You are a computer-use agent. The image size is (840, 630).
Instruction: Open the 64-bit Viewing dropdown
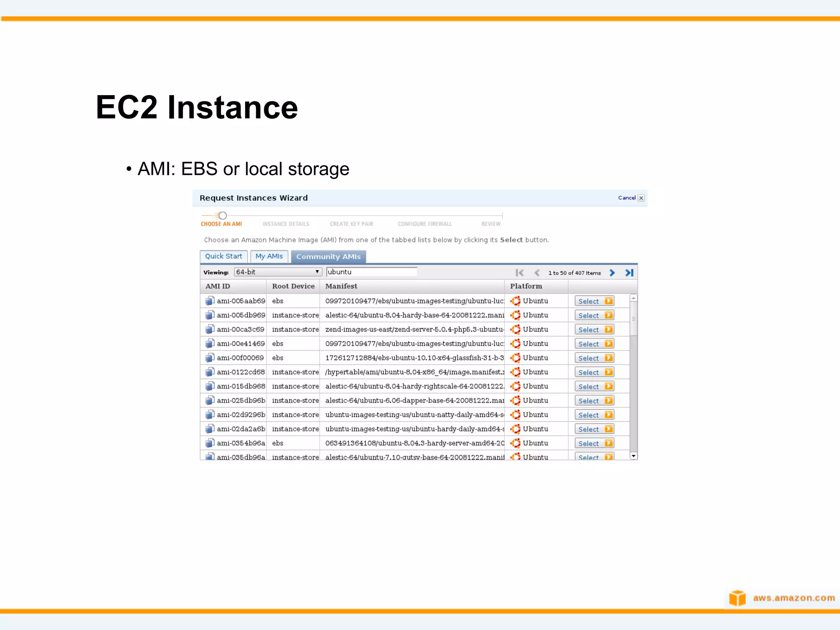(x=278, y=272)
